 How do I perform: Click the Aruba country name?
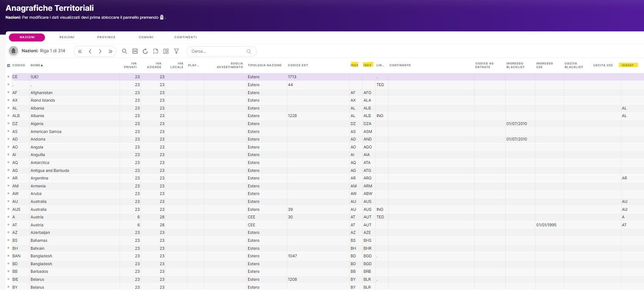36,194
